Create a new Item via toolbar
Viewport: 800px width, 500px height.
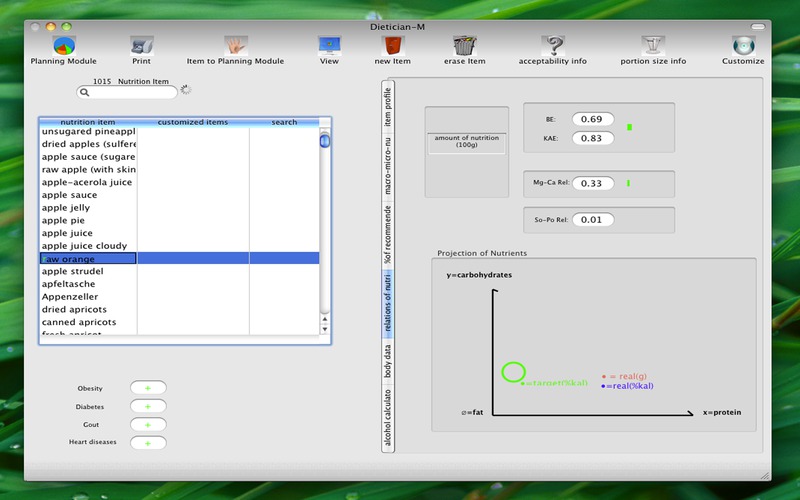392,46
